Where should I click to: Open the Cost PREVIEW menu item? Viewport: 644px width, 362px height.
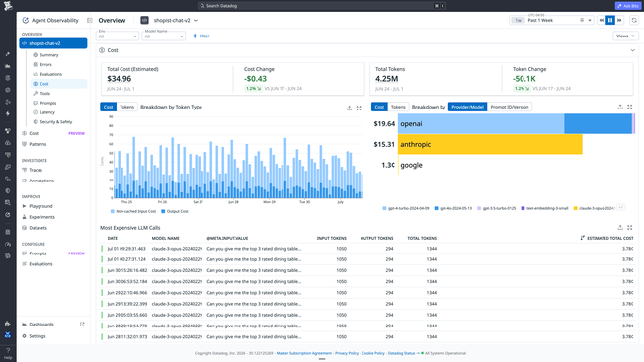coord(53,133)
